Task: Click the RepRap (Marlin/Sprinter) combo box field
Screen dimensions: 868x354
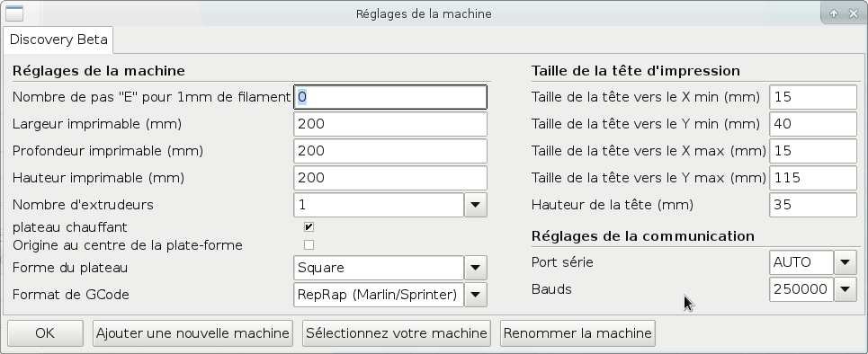Action: click(379, 295)
